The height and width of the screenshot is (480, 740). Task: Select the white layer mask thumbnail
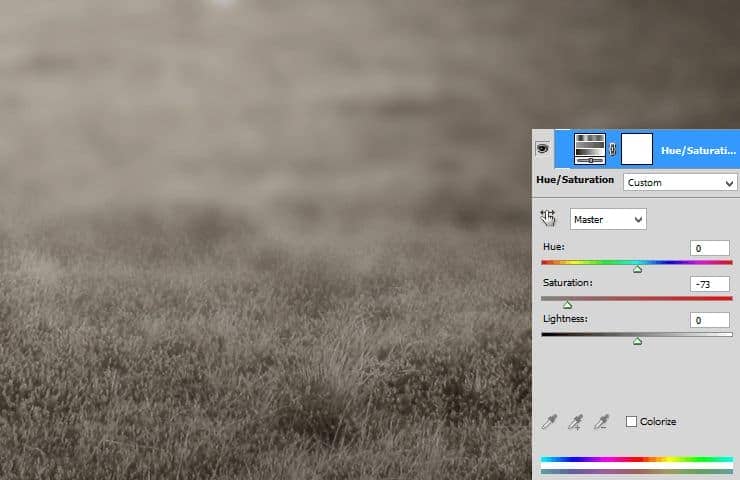[637, 149]
